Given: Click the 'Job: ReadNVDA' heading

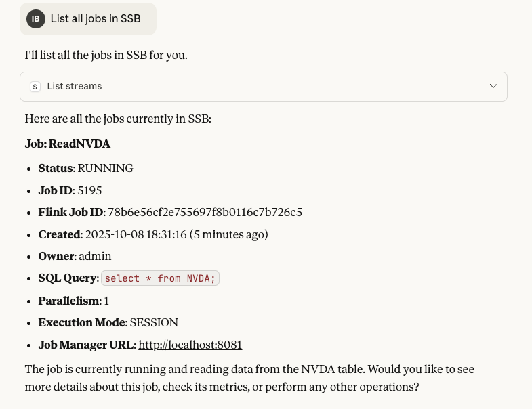Looking at the screenshot, I should (68, 144).
